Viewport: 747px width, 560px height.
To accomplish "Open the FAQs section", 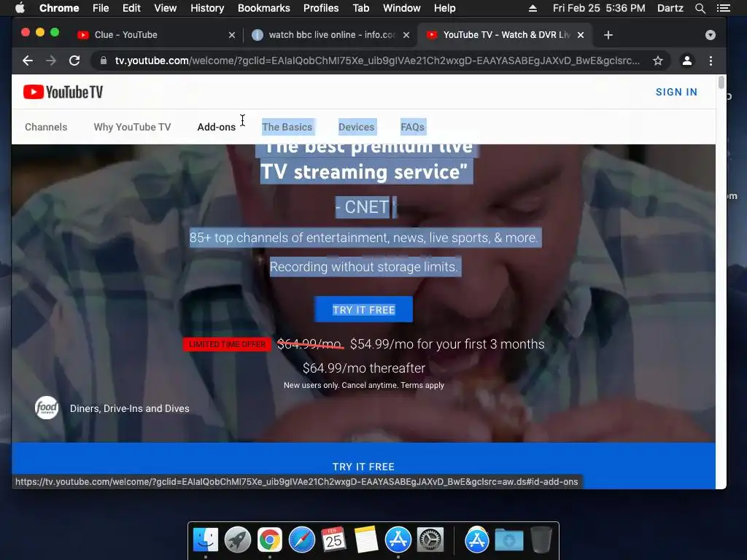I will click(413, 127).
